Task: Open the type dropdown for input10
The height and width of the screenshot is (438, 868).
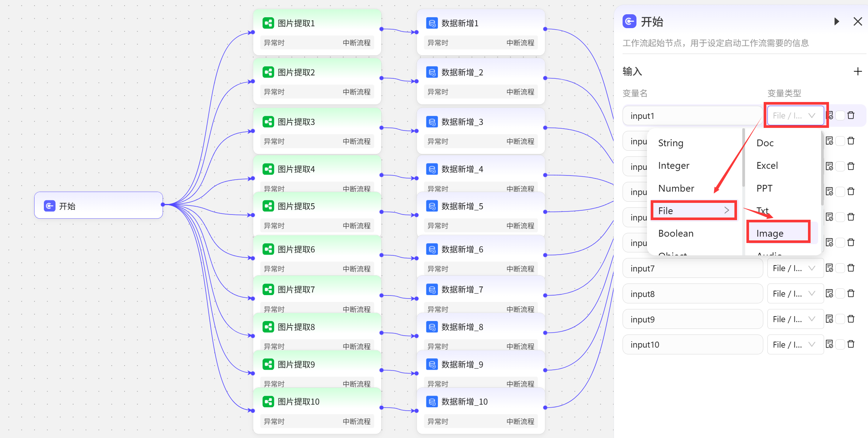Action: point(795,345)
